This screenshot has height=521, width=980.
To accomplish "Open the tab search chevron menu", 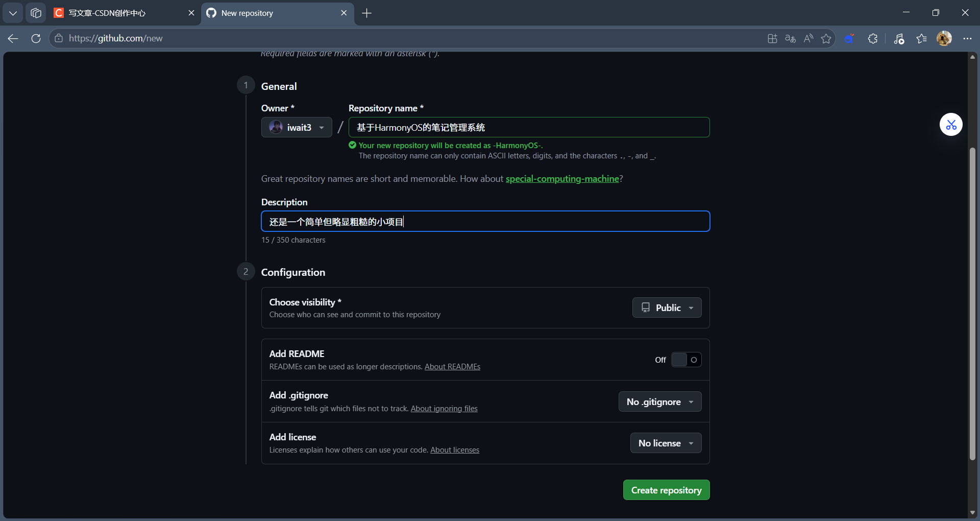I will (x=13, y=13).
